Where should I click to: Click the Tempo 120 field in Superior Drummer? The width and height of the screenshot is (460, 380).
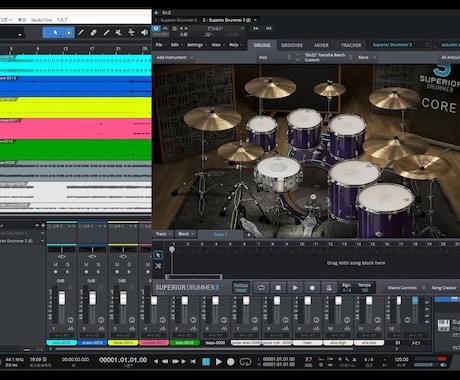click(x=365, y=288)
